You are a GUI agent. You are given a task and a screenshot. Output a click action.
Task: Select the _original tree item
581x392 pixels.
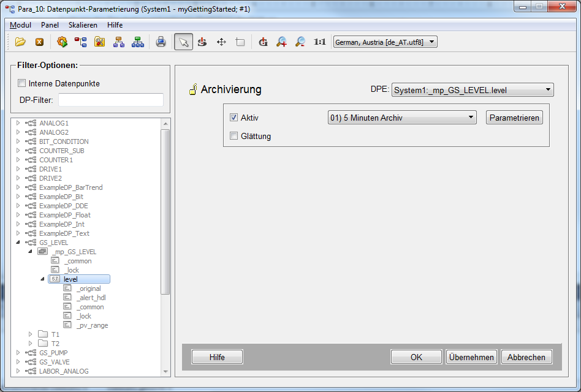tap(88, 288)
